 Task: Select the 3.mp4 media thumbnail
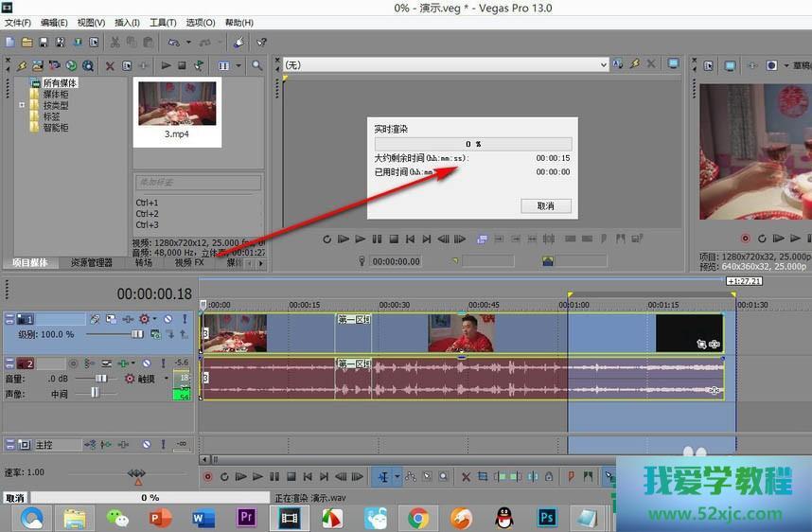click(x=177, y=104)
